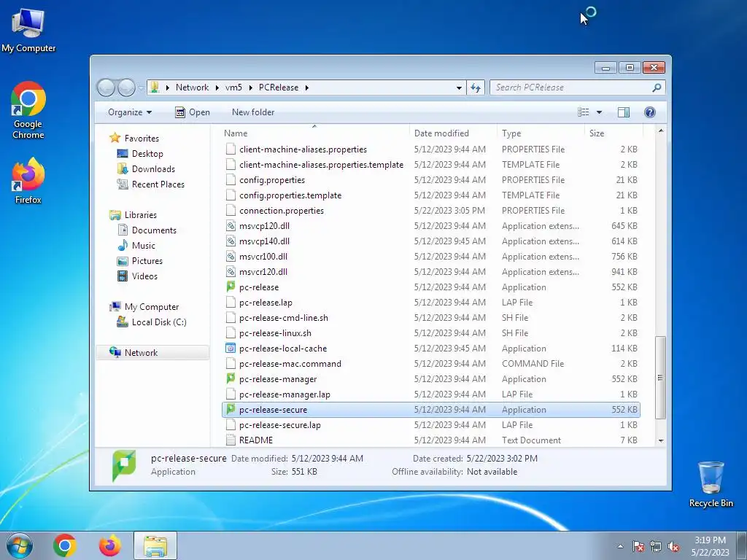Viewport: 747px width, 560px height.
Task: Expand the arrow after Network in breadcrumb
Action: pyautogui.click(x=217, y=87)
